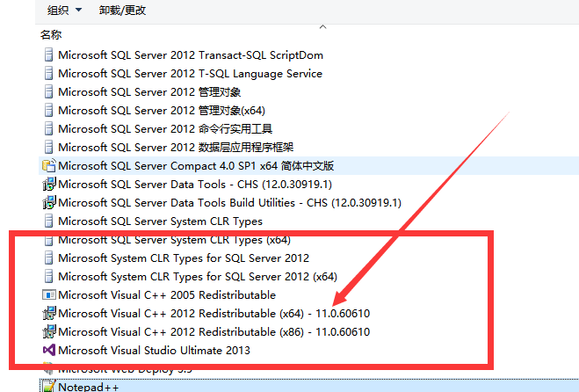Select SQL Server Data Tools Build Utilities - CHS
Screen dimensions: 579x392
(x=229, y=202)
